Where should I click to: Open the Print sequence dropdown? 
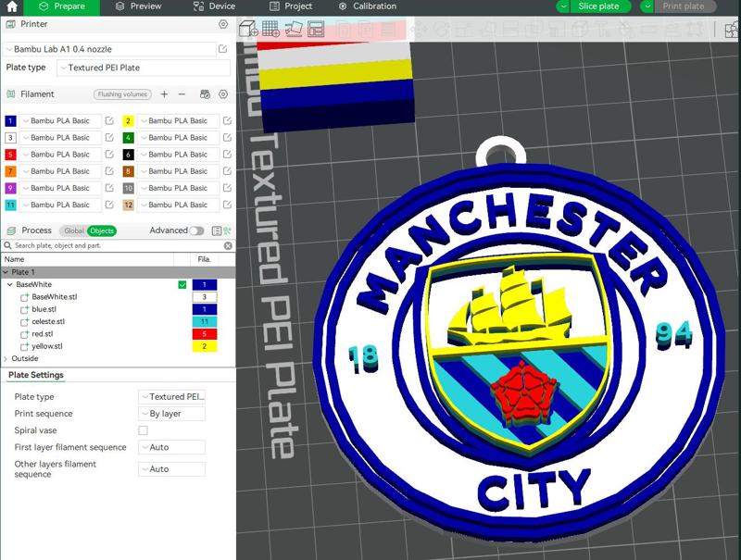coord(170,414)
